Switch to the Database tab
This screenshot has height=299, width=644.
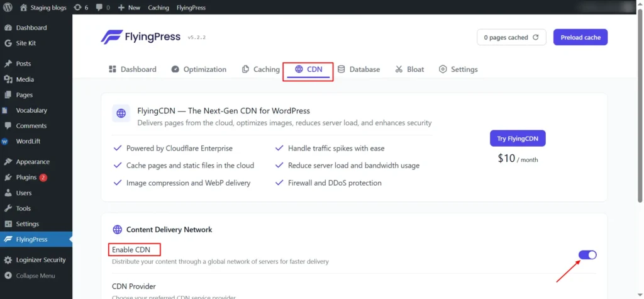pyautogui.click(x=358, y=69)
